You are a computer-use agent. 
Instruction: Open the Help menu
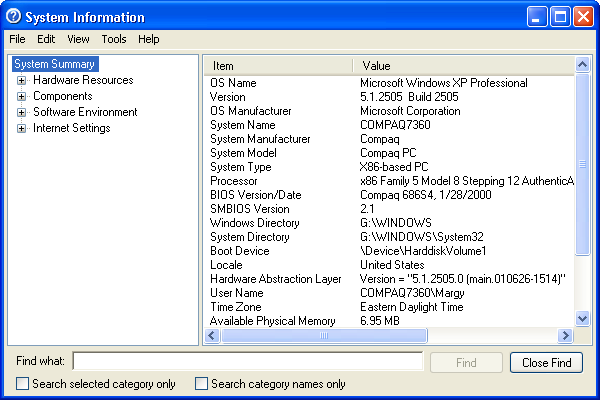pos(149,39)
